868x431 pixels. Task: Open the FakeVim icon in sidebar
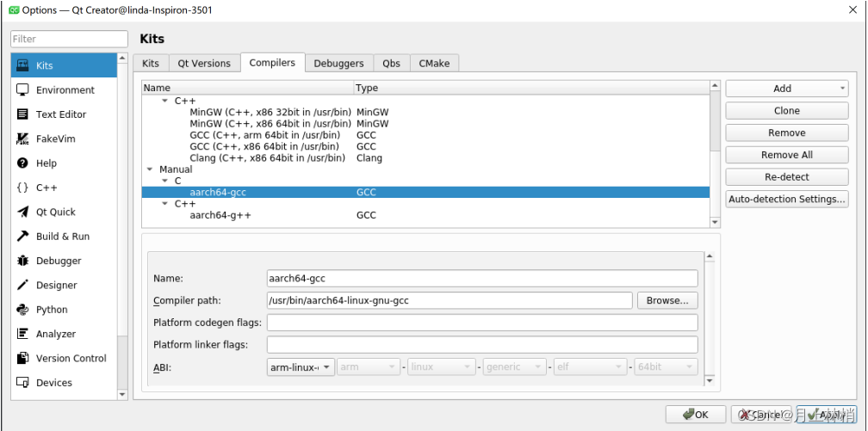coord(22,139)
